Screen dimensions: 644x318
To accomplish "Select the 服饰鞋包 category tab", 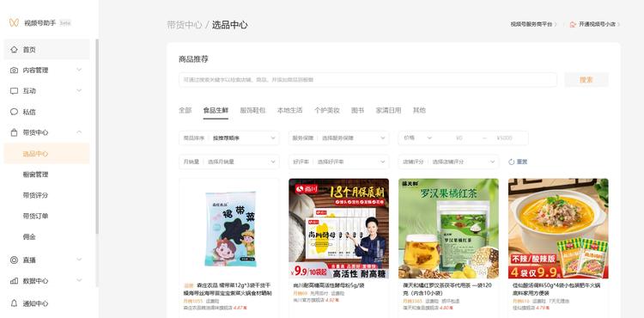I will click(252, 110).
